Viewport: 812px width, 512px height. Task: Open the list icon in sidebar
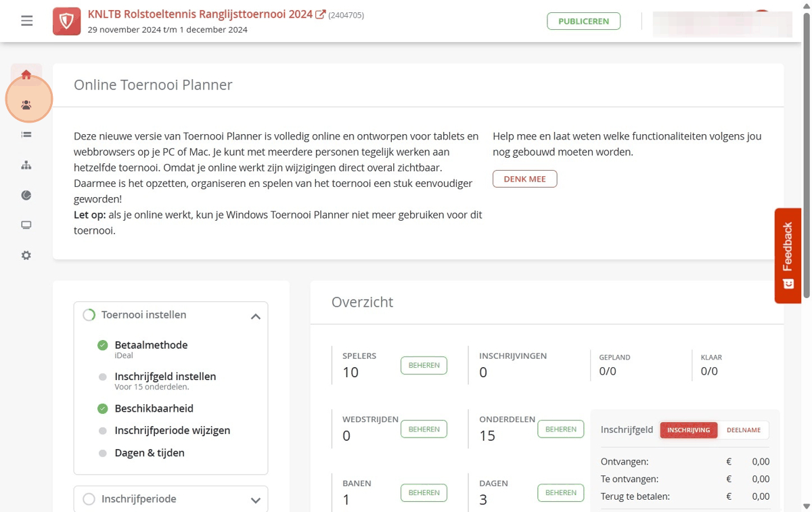26,135
